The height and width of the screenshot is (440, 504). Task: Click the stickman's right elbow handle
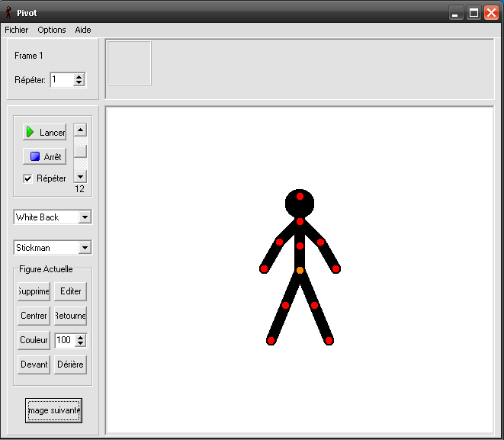point(320,242)
